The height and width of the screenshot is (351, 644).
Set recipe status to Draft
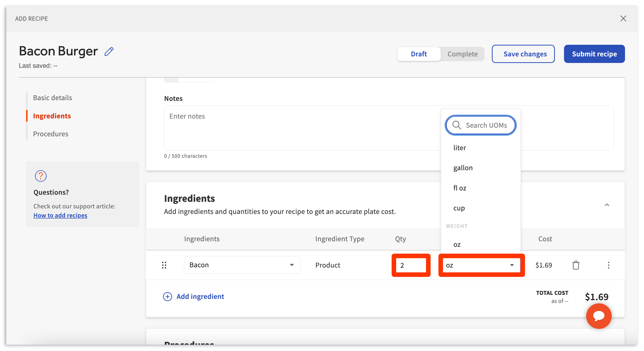pos(419,54)
